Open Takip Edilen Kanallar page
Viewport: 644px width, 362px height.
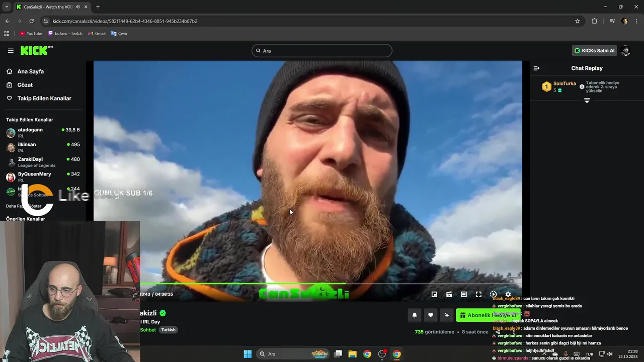[44, 99]
